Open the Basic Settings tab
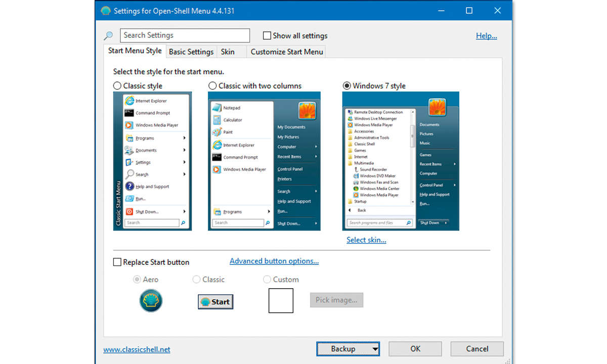 click(191, 52)
